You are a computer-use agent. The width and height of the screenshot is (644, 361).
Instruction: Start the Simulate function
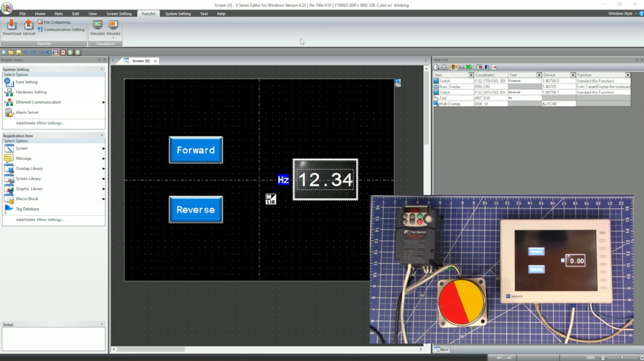[x=97, y=28]
